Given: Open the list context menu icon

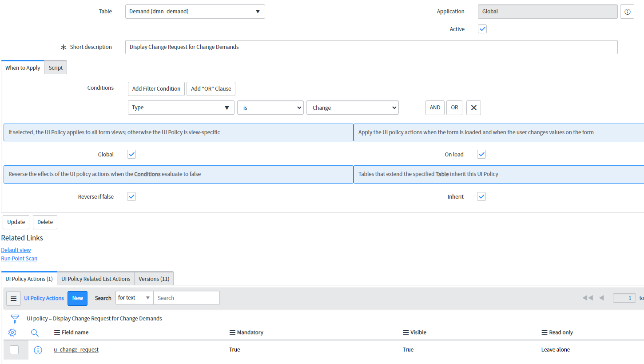Looking at the screenshot, I should [13, 298].
